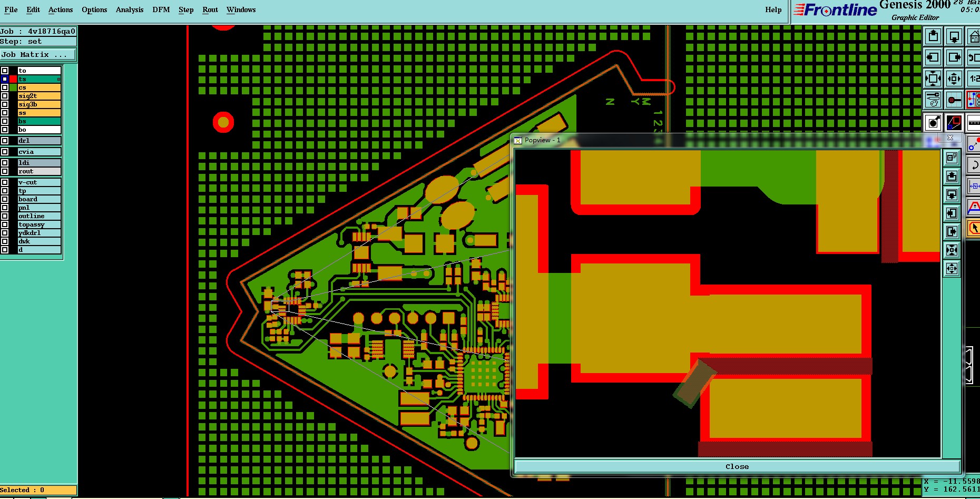Open the Options menu
980x499 pixels.
coord(94,9)
